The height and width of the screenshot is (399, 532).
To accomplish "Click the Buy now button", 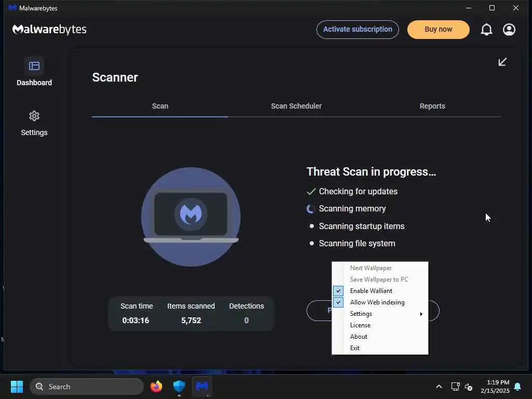I will click(x=438, y=30).
